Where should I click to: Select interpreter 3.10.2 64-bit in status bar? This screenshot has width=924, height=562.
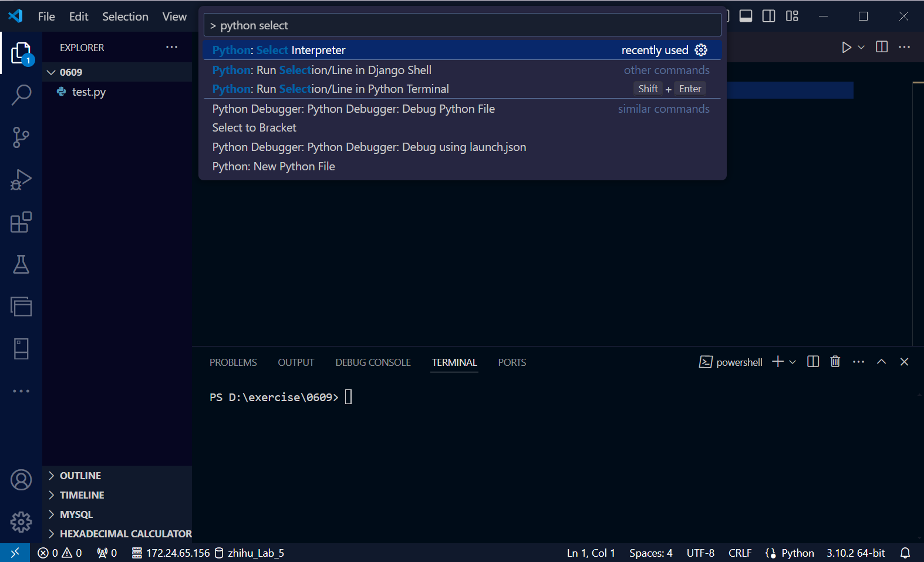pyautogui.click(x=855, y=553)
